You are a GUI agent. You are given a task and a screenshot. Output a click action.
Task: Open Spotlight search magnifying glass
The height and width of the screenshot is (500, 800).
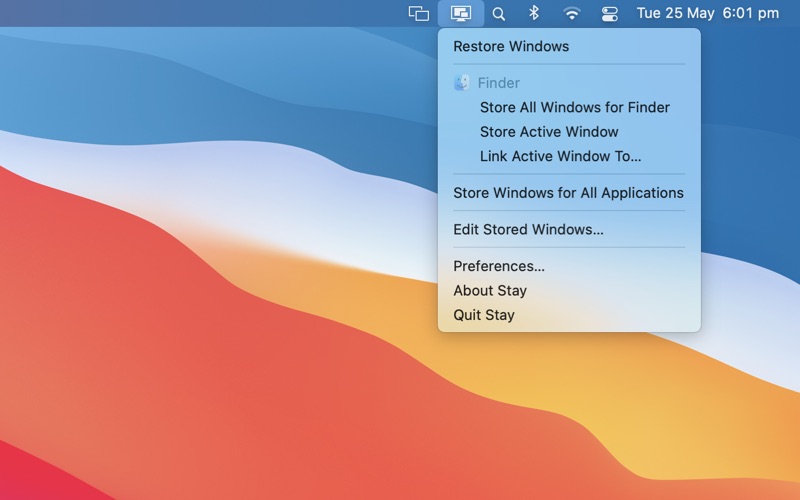click(499, 13)
